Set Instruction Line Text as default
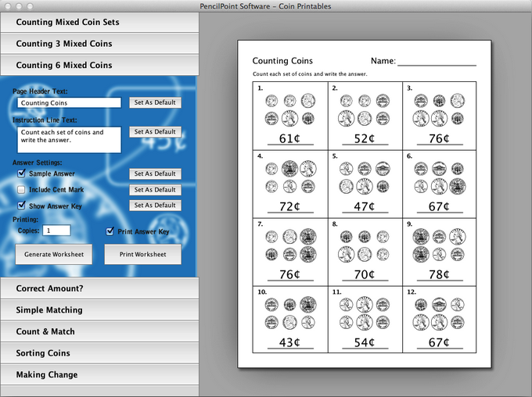Viewport: 532px width, 397px height. coord(154,132)
